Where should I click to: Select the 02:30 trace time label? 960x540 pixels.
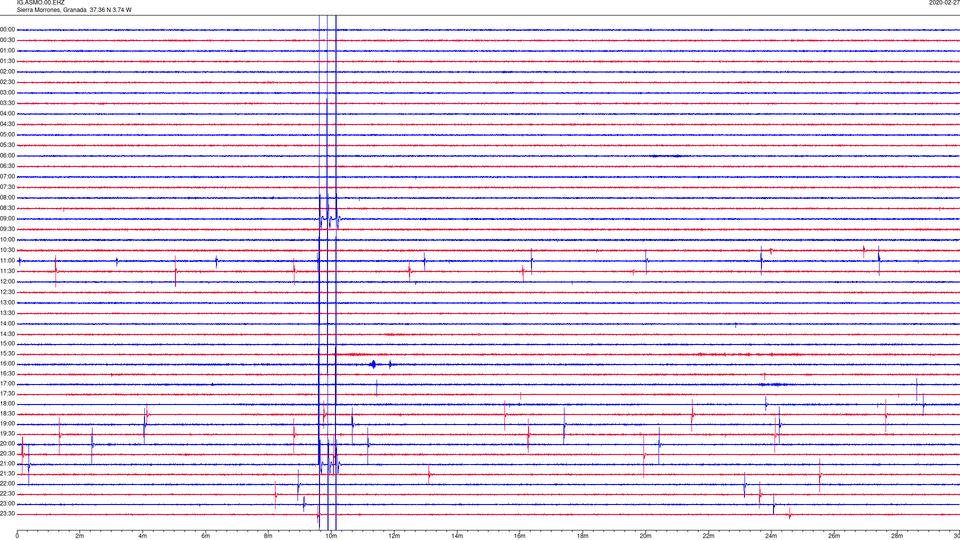7,82
